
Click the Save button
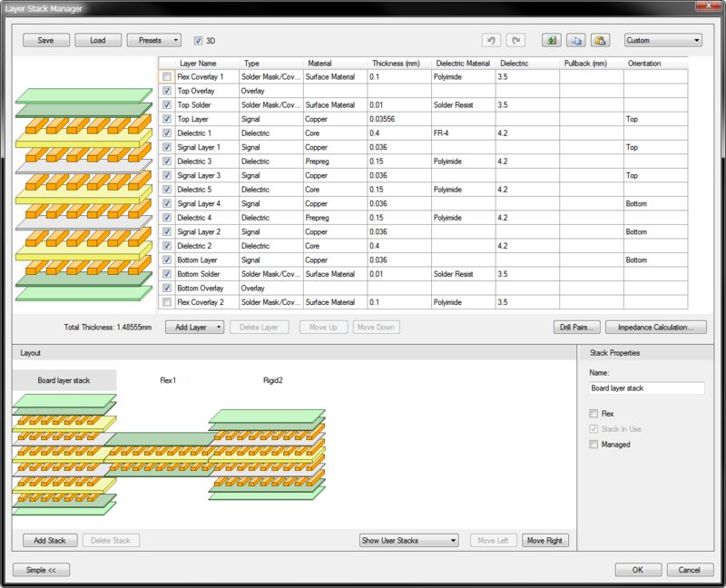pyautogui.click(x=46, y=40)
